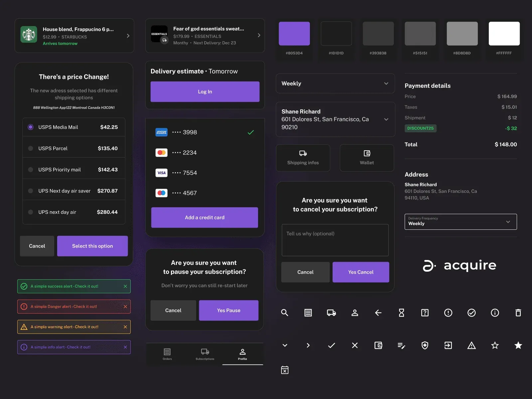Click the Tell us why text field
Viewport: 532px width, 399px height.
click(x=335, y=240)
